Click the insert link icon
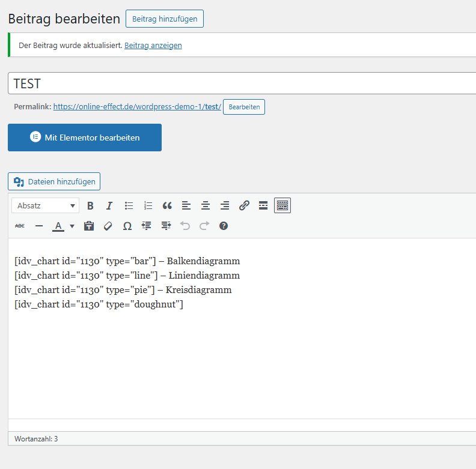 point(244,206)
